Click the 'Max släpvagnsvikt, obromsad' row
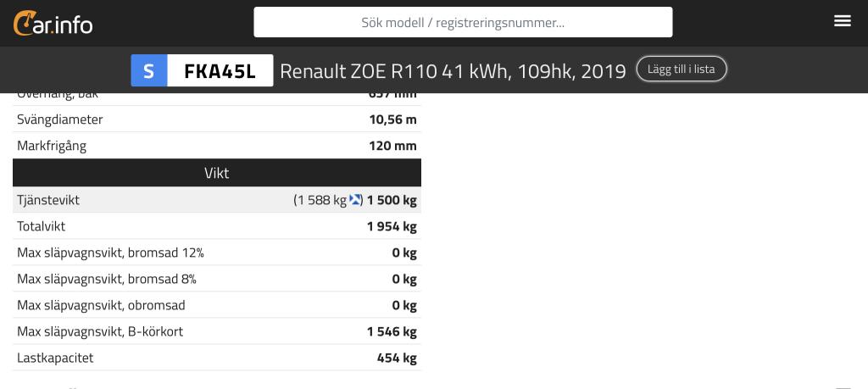This screenshot has height=389, width=868. click(x=217, y=305)
